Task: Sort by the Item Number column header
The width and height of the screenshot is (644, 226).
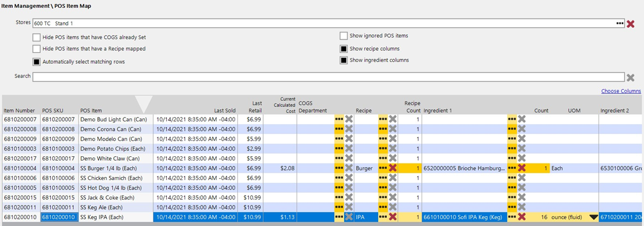Action: click(19, 111)
